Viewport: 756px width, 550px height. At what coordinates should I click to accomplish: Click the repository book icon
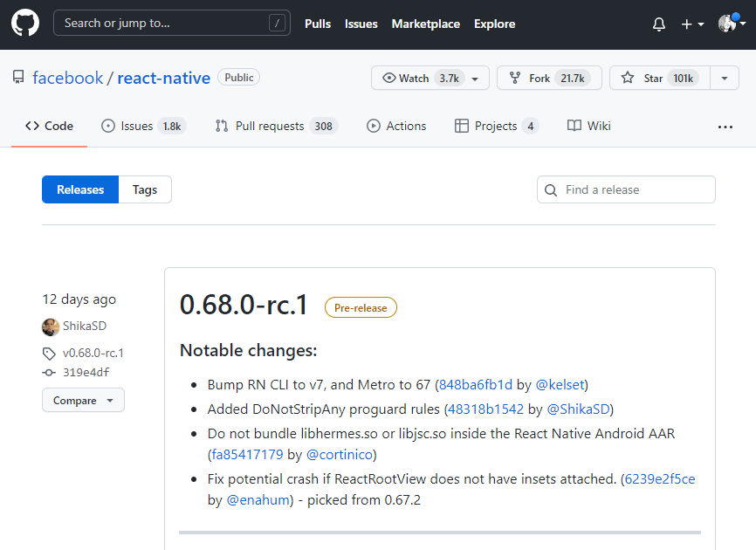tap(18, 78)
